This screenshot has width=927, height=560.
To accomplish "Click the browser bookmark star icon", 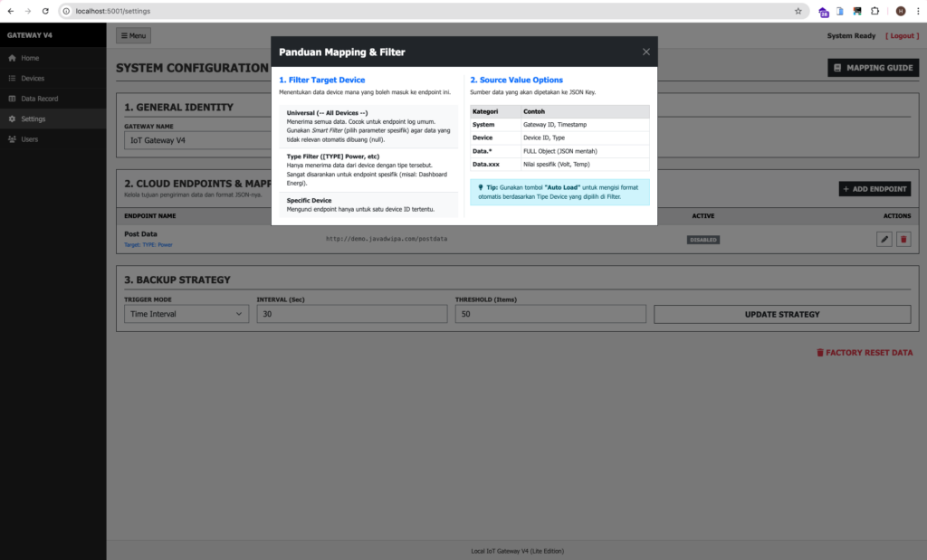I will (x=798, y=11).
